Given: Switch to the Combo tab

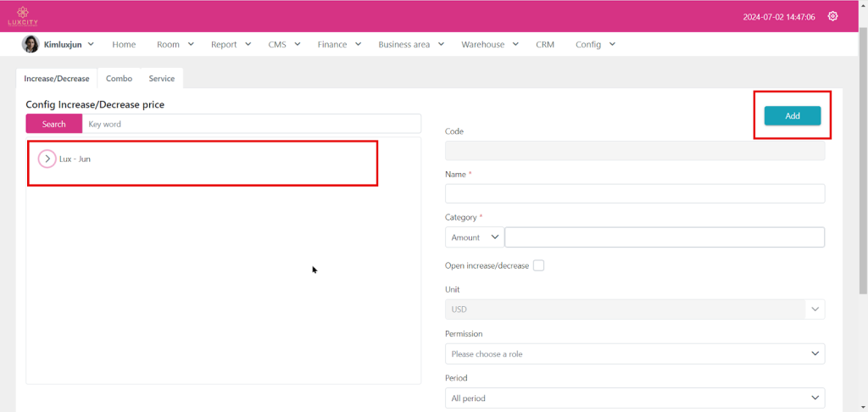Looking at the screenshot, I should coord(119,79).
